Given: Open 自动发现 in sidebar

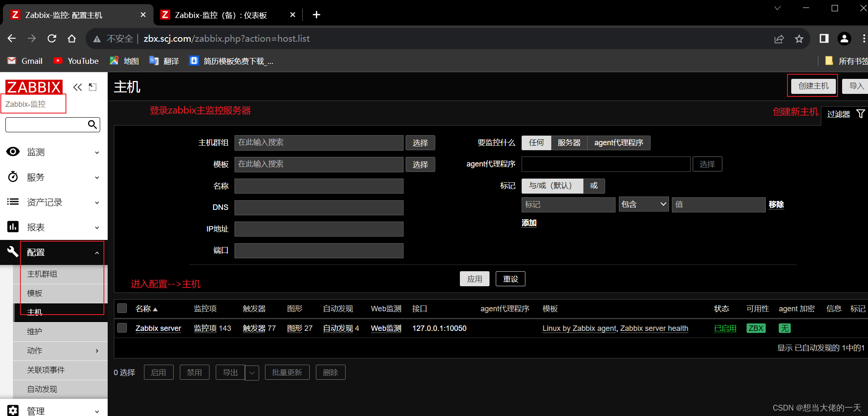Looking at the screenshot, I should pyautogui.click(x=61, y=389).
